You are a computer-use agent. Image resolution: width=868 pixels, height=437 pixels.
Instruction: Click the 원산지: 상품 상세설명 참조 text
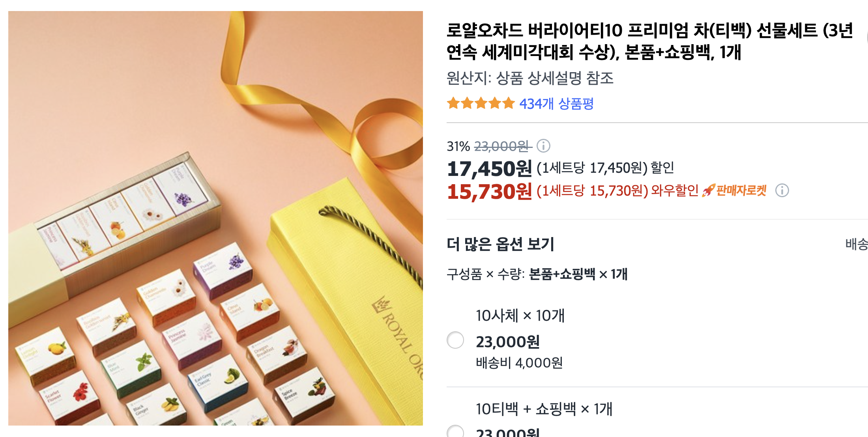(530, 78)
